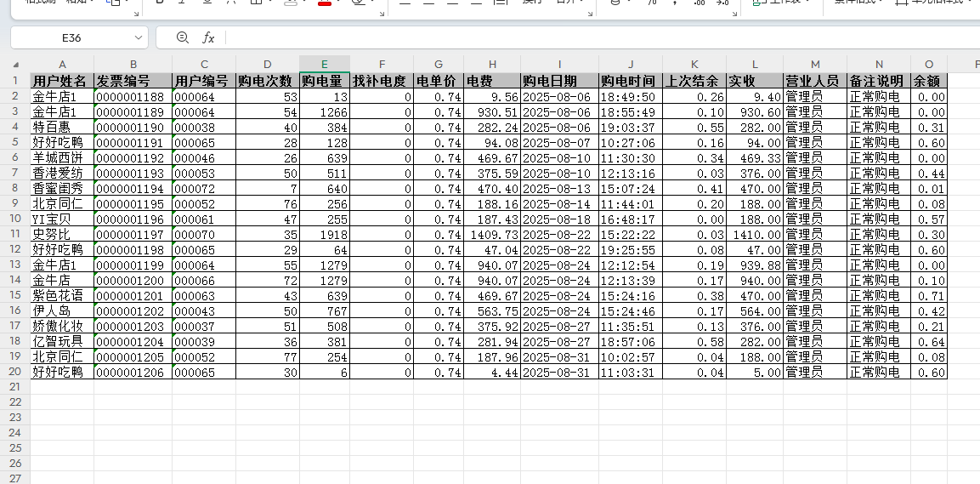Open the clipboard group dialog launcher arrow
Image resolution: width=980 pixels, height=484 pixels.
(x=137, y=14)
